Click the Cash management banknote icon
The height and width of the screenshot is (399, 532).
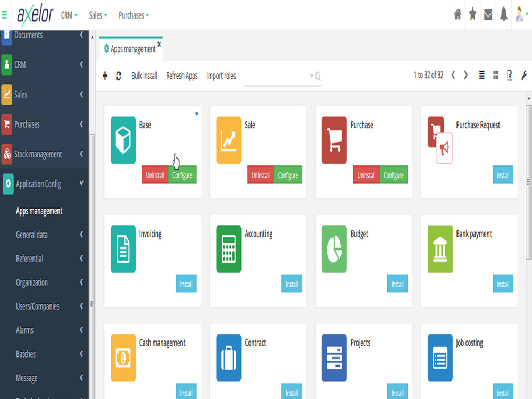click(123, 358)
